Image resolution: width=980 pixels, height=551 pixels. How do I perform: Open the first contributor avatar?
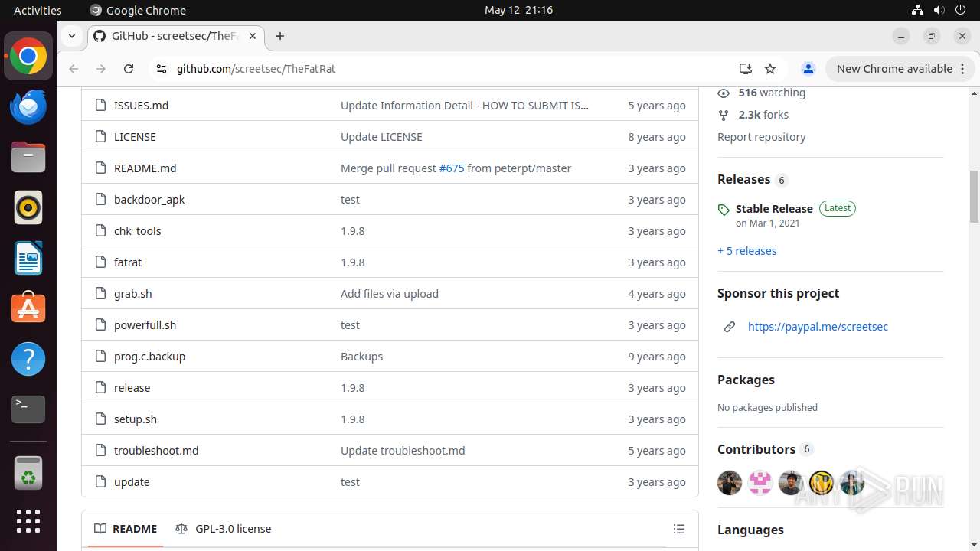pyautogui.click(x=730, y=483)
